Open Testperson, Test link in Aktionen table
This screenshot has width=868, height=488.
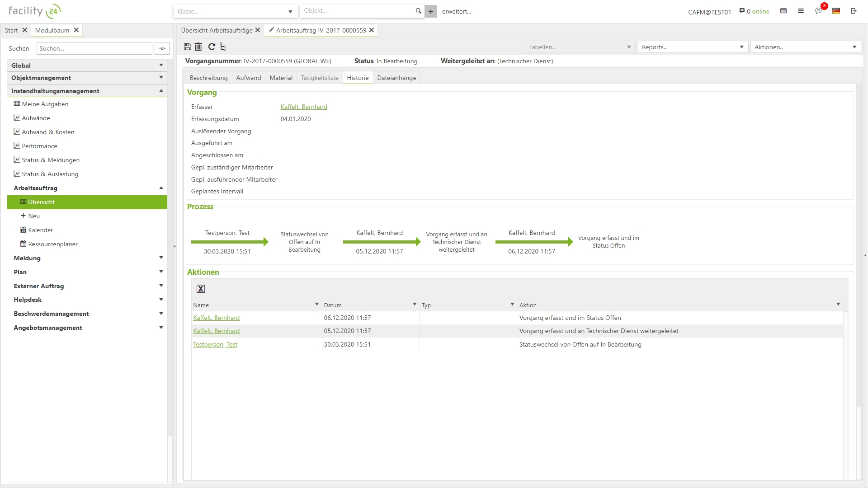point(215,344)
